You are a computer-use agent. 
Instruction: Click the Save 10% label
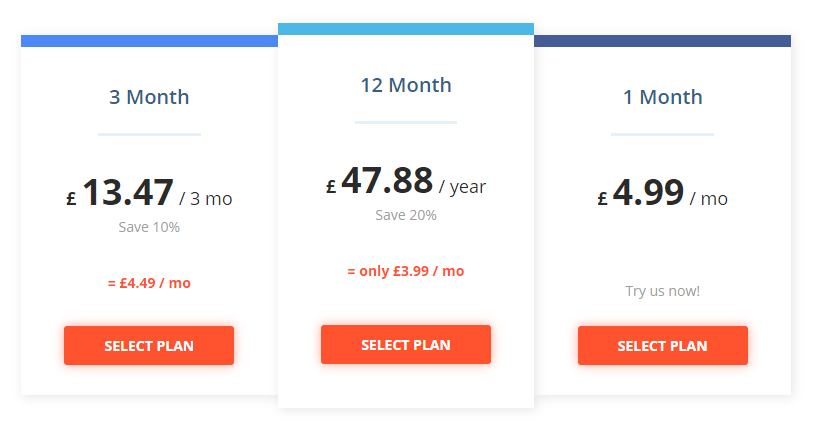point(149,227)
